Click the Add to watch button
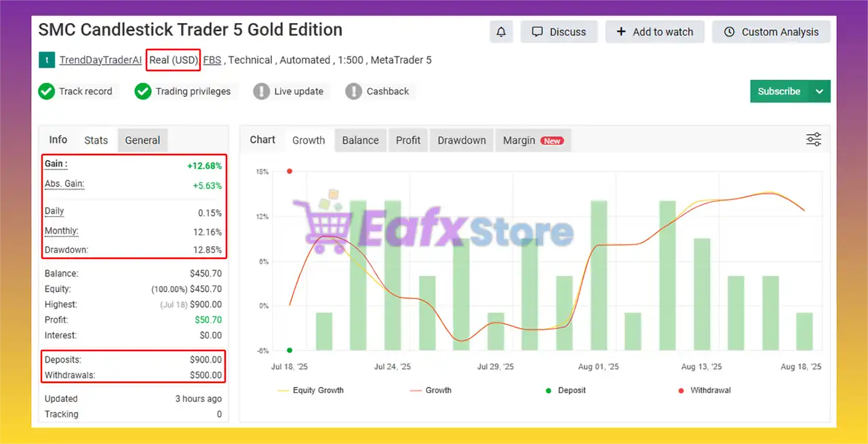The width and height of the screenshot is (868, 444). (x=654, y=32)
